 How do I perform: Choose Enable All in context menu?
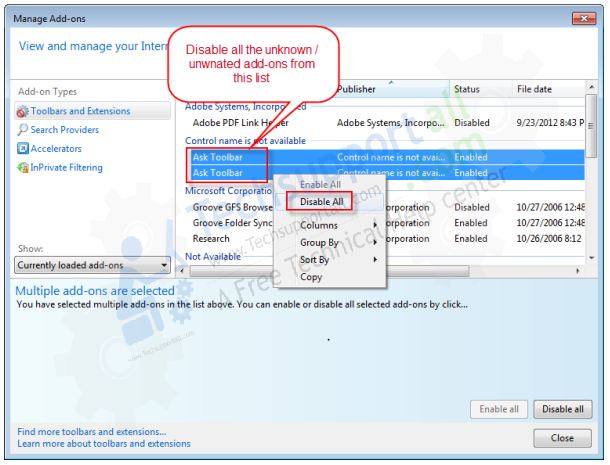(320, 184)
